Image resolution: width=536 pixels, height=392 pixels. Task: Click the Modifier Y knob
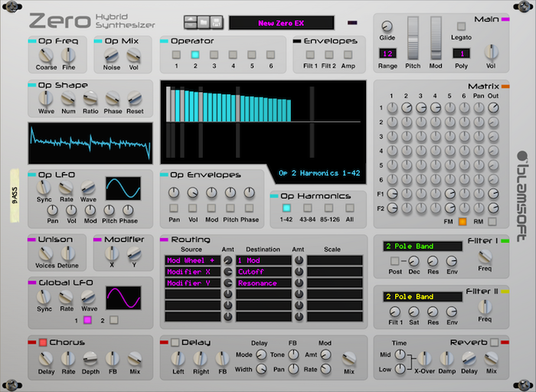(134, 253)
